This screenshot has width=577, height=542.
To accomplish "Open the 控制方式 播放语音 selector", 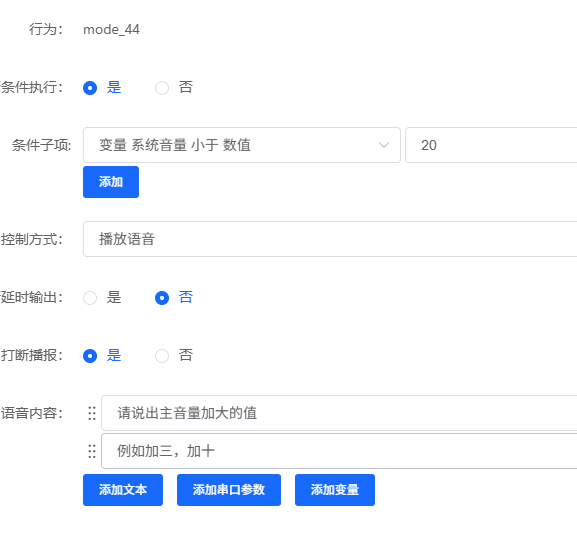I will pos(330,239).
